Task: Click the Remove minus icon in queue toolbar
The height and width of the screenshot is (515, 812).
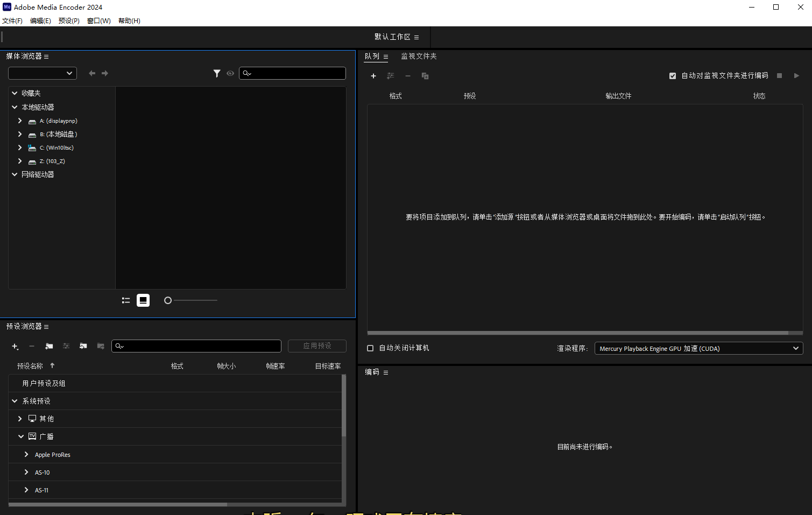Action: (x=408, y=76)
